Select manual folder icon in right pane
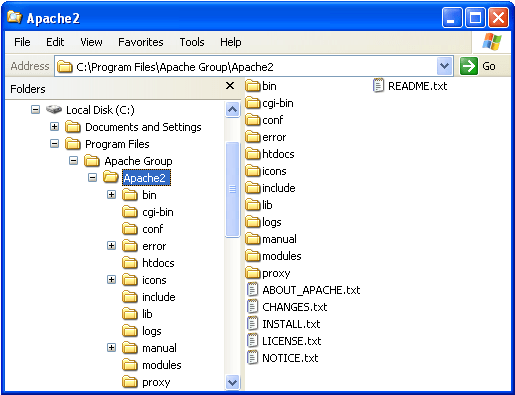Viewport: 515px width, 395px height. click(x=253, y=239)
